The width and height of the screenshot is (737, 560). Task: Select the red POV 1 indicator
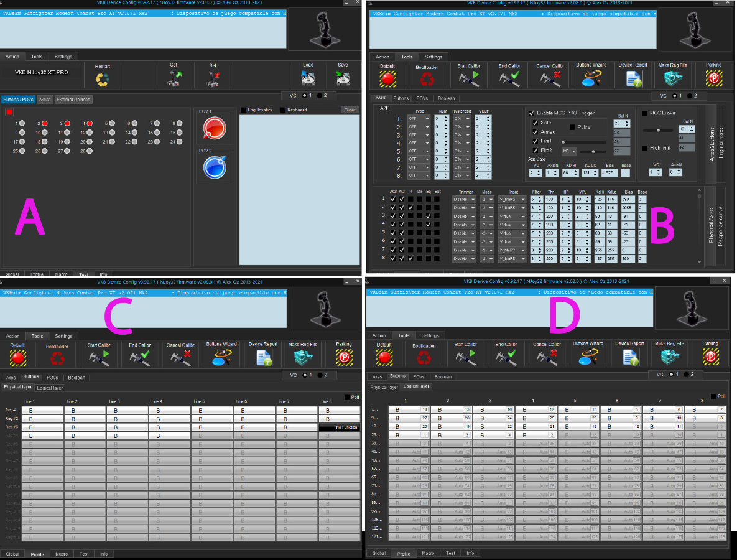click(214, 129)
